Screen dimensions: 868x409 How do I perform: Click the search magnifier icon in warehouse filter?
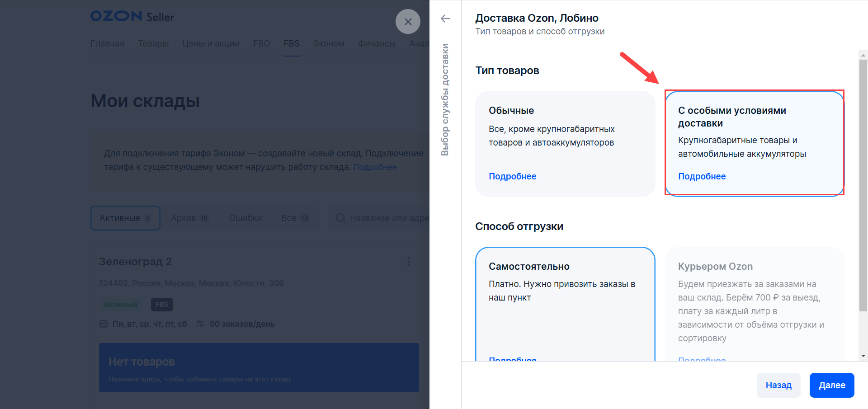click(x=340, y=218)
